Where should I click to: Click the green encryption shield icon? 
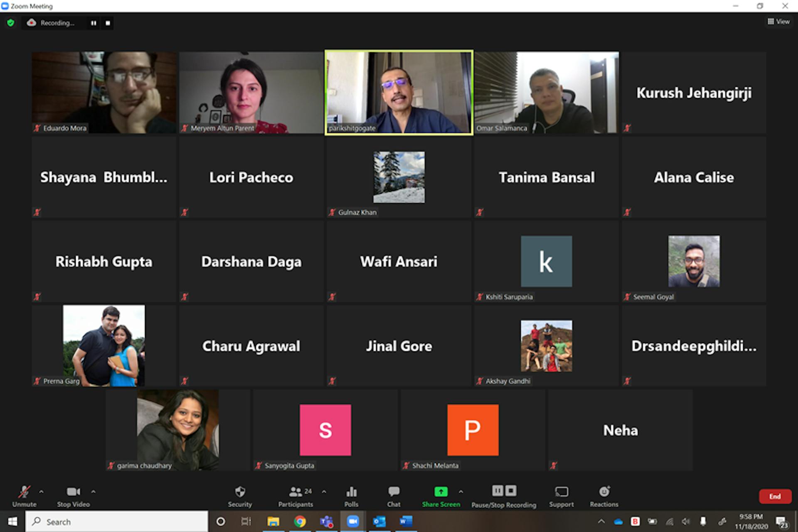(11, 23)
